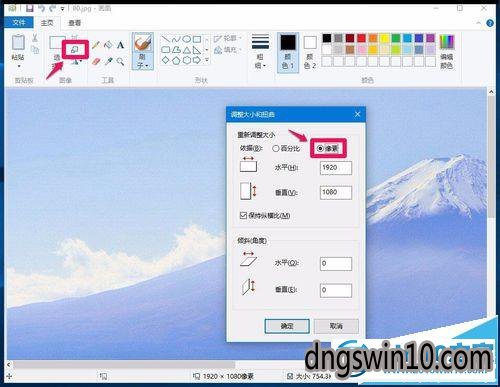Screen dimensions: 500x387
Task: Pick the pink color swatch
Action: click(x=361, y=50)
